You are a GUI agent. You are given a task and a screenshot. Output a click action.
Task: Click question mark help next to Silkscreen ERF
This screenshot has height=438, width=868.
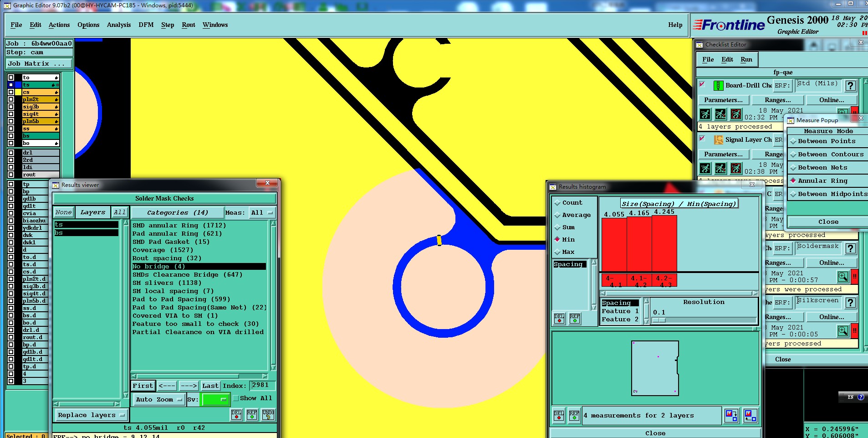(x=850, y=303)
